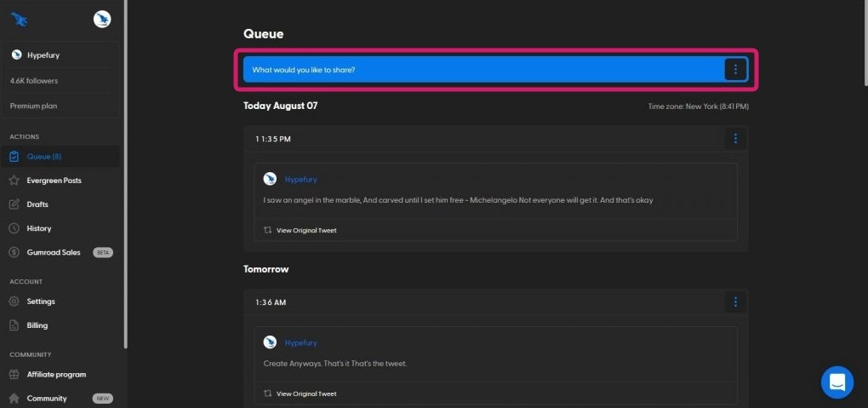The image size is (868, 408).
Task: Click the Gumroad Sales dollar icon
Action: click(x=14, y=252)
